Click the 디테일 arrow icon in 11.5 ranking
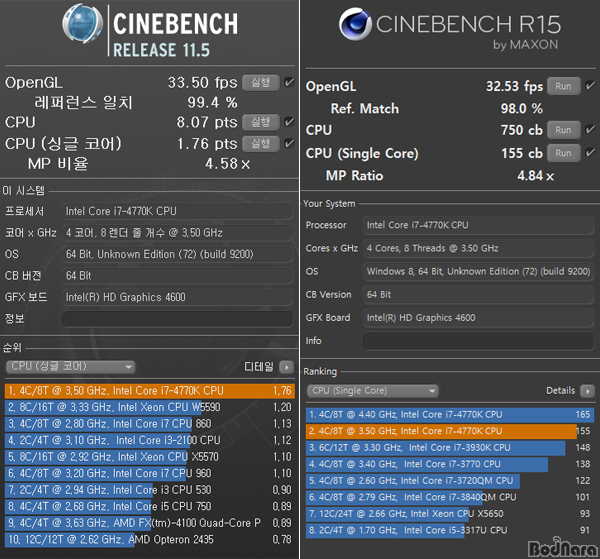This screenshot has width=600, height=559. point(286,367)
